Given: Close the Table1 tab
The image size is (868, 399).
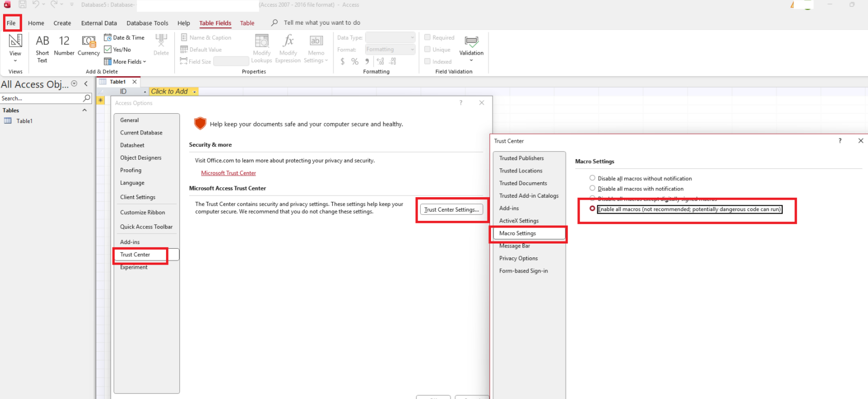Looking at the screenshot, I should 135,82.
